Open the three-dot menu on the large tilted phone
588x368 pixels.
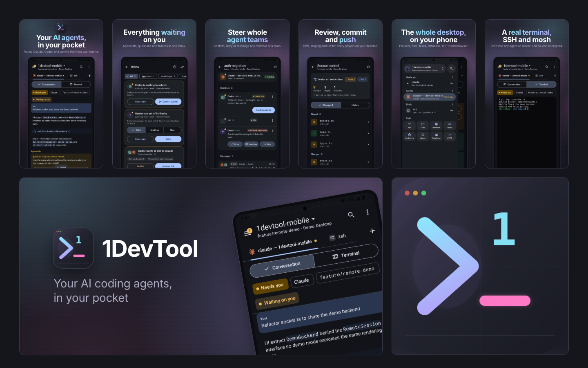pos(367,212)
